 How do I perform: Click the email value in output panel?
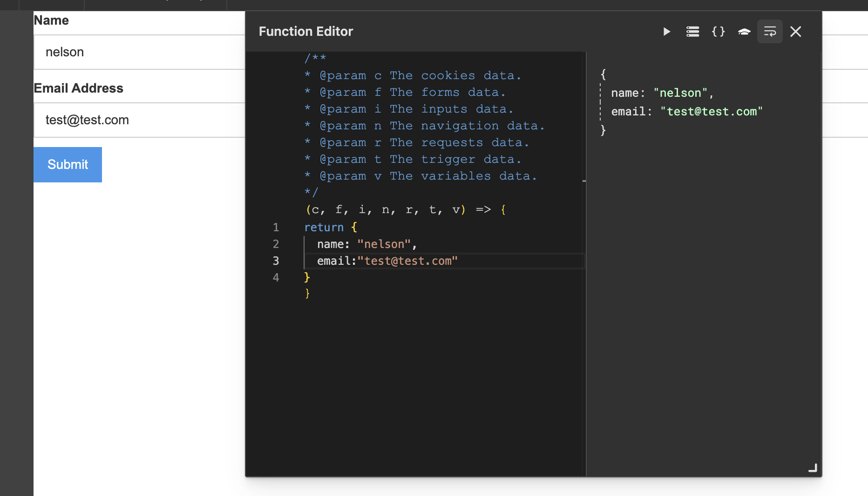click(x=712, y=112)
